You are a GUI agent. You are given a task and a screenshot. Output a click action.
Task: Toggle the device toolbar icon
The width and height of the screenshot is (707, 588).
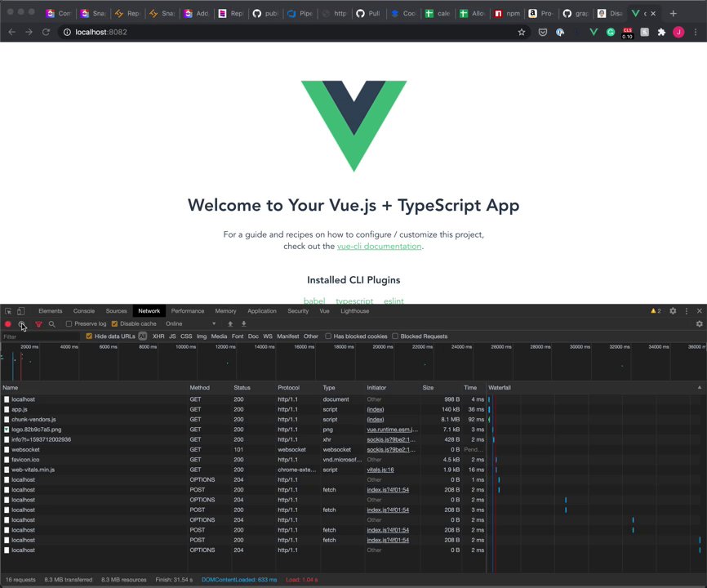pyautogui.click(x=20, y=311)
